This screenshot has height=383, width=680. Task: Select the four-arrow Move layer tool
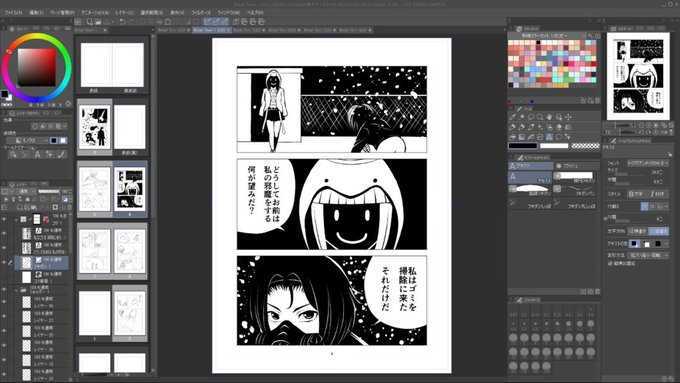568,117
